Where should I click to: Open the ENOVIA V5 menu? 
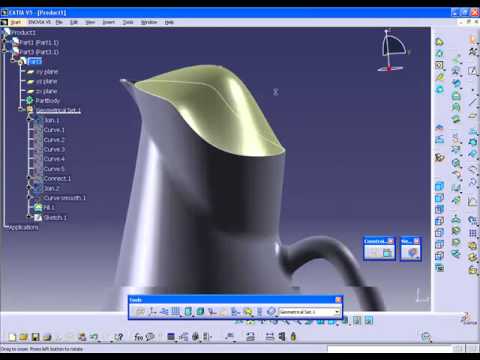pos(39,22)
